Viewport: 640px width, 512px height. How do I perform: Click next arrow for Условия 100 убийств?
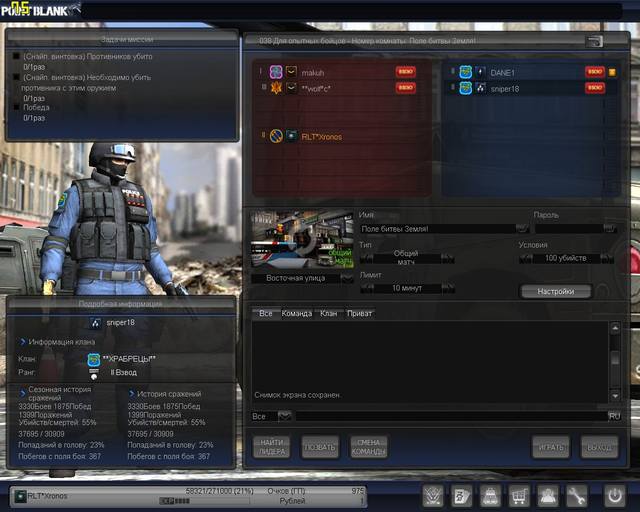click(x=607, y=258)
